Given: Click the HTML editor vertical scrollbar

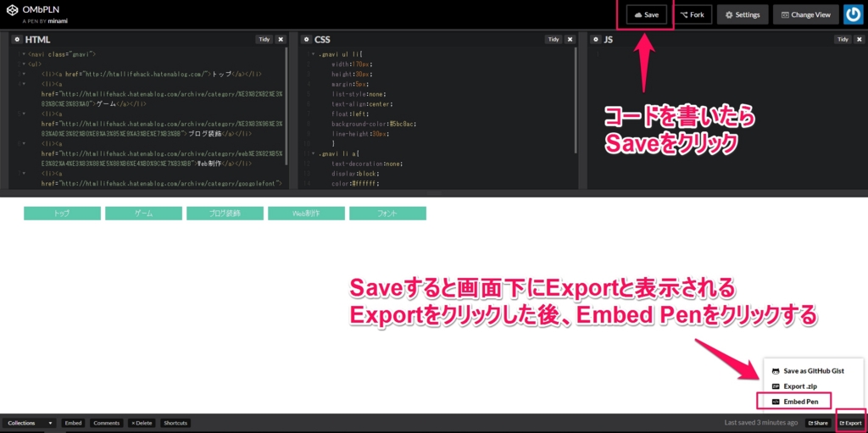Looking at the screenshot, I should pos(287,105).
